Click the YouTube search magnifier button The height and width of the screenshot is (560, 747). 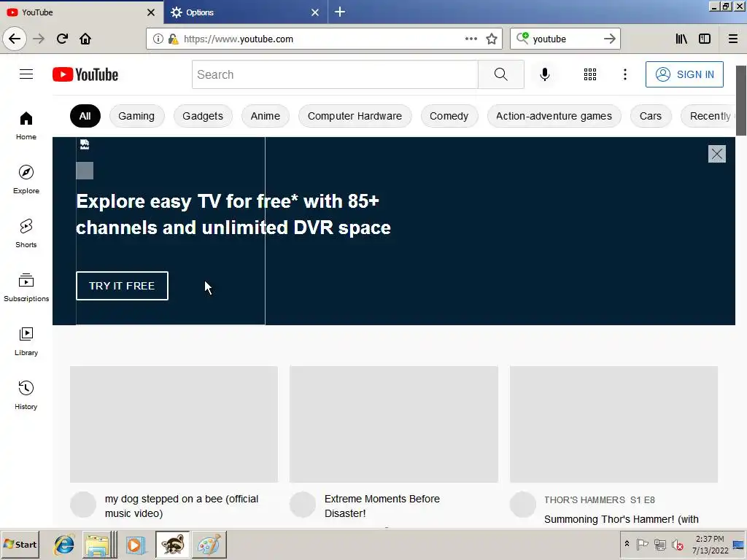click(500, 74)
